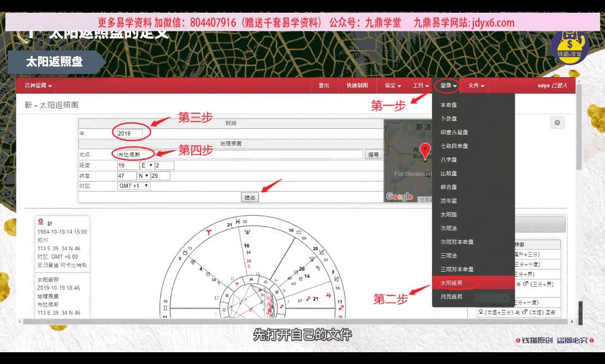Open the 工具 dropdown
605x364 pixels.
420,86
